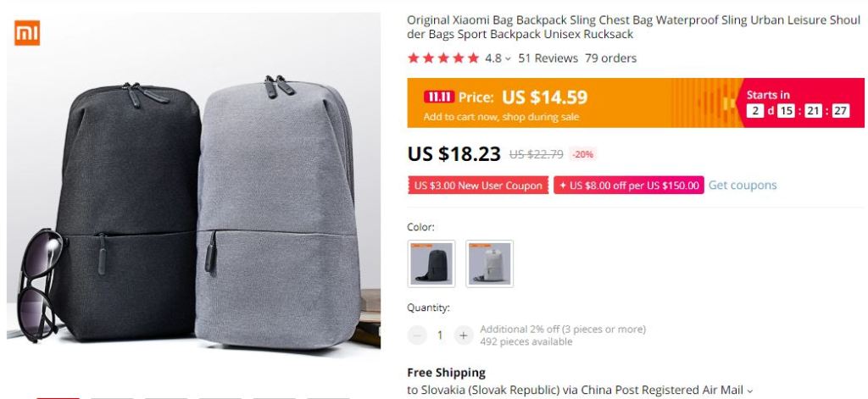Click the Original Xiaomi Bag product title
The height and width of the screenshot is (399, 868).
634,27
